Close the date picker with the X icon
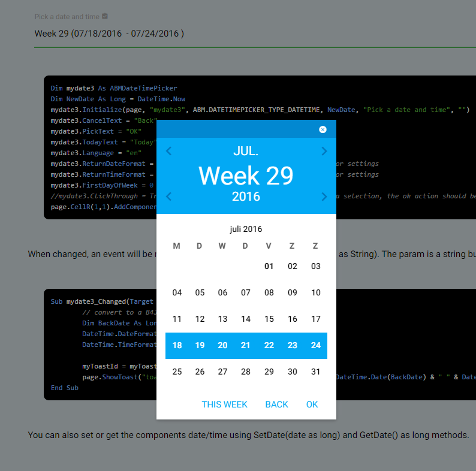Image resolution: width=476 pixels, height=471 pixels. pos(323,129)
